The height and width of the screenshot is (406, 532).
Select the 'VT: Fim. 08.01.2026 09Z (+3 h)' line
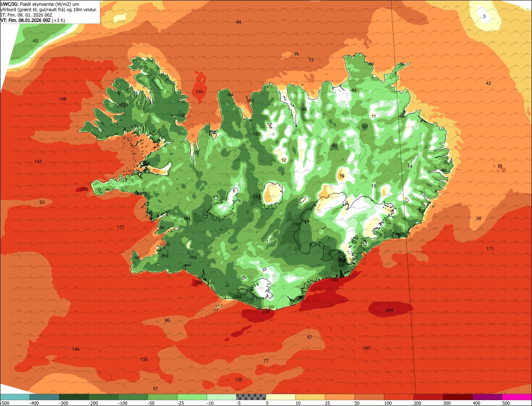[32, 20]
